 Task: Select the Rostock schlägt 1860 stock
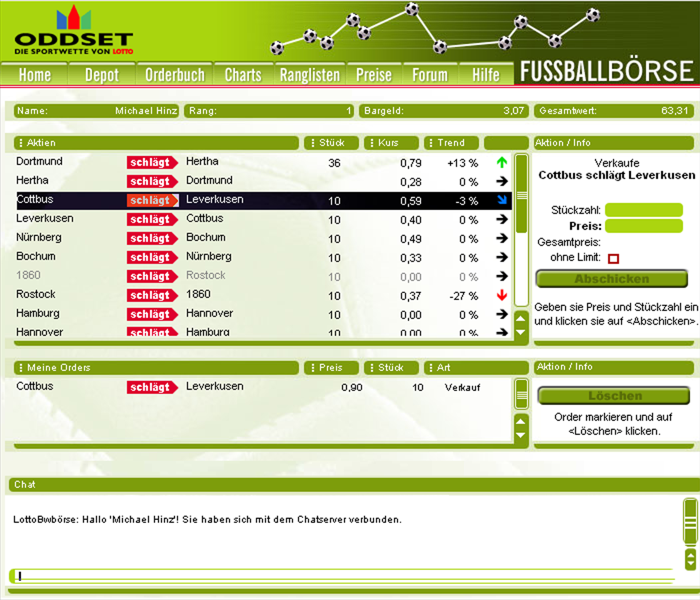point(263,295)
